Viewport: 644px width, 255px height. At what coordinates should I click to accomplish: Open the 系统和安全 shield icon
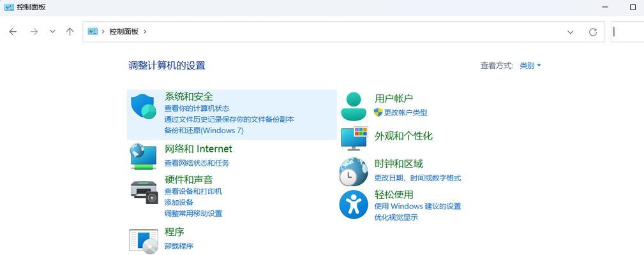(144, 106)
